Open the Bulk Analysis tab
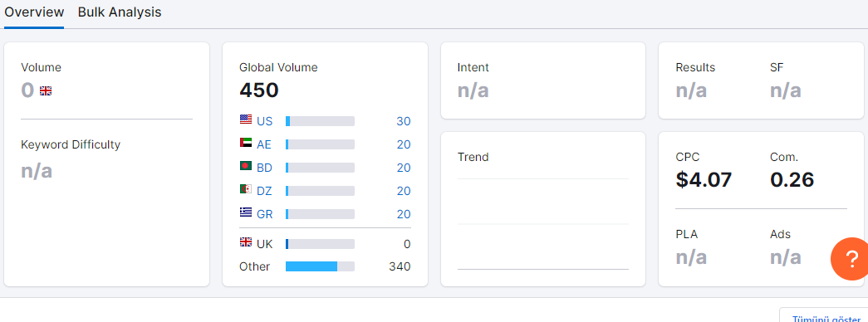 coord(120,12)
